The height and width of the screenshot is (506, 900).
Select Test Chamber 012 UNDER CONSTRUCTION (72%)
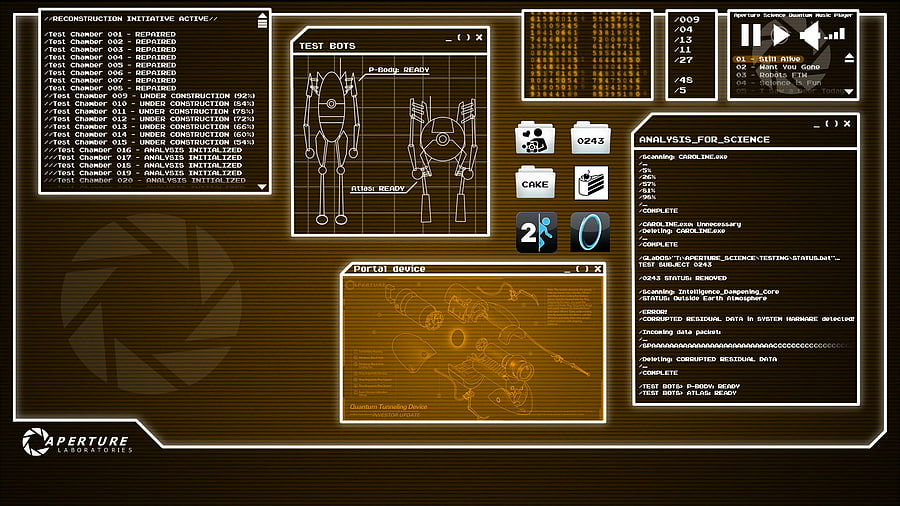(150, 119)
